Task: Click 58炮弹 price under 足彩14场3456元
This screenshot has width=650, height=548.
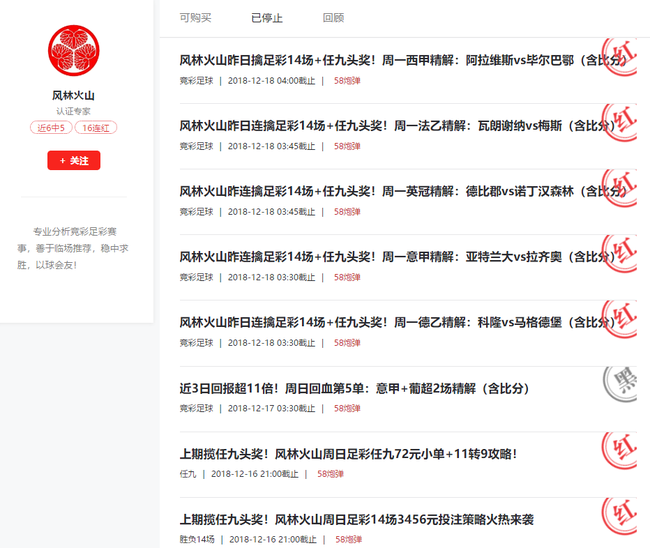Action: (349, 539)
